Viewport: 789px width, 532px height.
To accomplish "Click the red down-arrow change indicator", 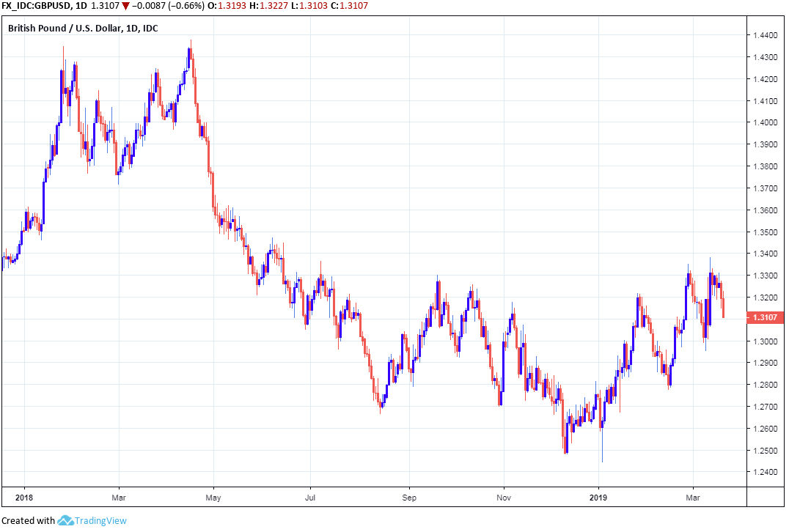I will click(126, 6).
